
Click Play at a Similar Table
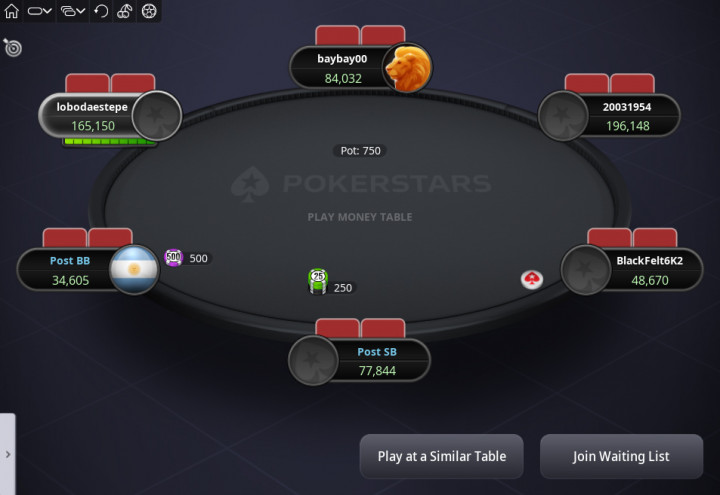click(x=442, y=456)
